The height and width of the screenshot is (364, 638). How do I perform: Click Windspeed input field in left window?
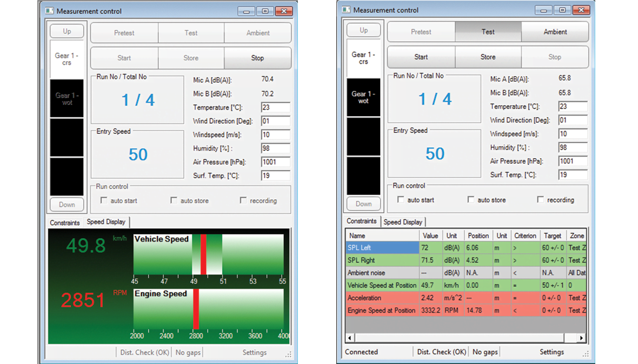[275, 134]
